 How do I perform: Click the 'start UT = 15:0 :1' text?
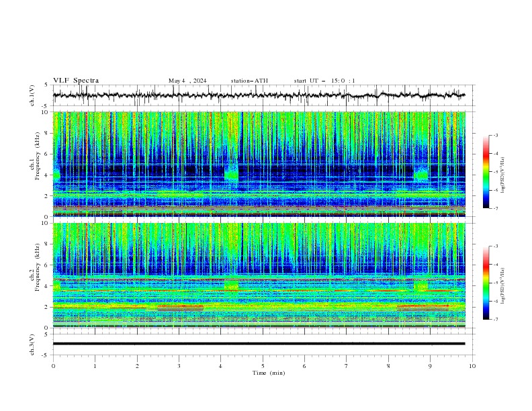click(324, 81)
